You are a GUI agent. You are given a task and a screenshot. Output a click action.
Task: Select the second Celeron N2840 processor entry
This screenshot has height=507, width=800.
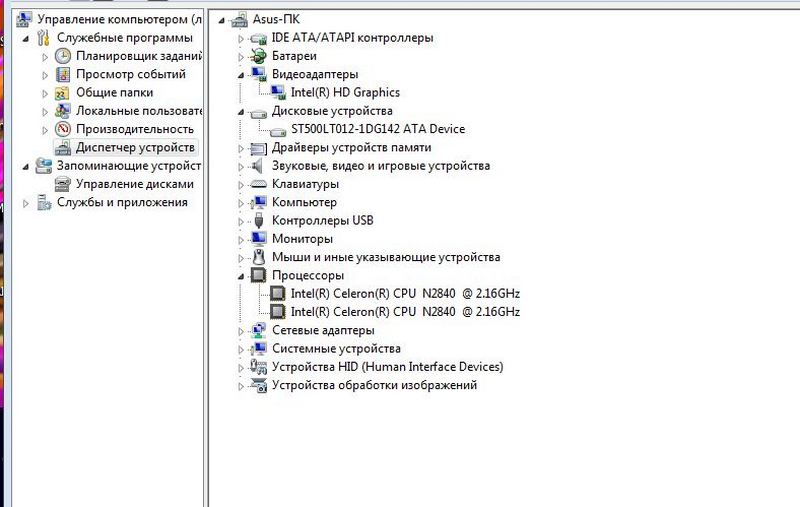(x=405, y=312)
